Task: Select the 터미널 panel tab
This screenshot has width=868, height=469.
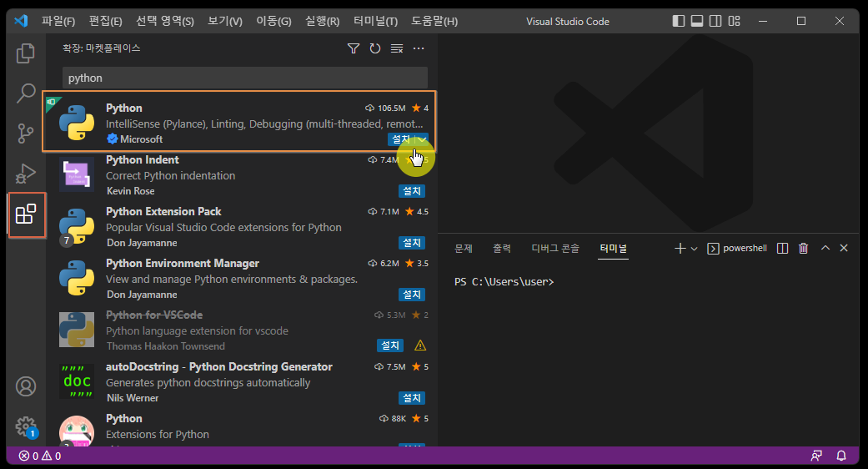Action: [x=614, y=249]
